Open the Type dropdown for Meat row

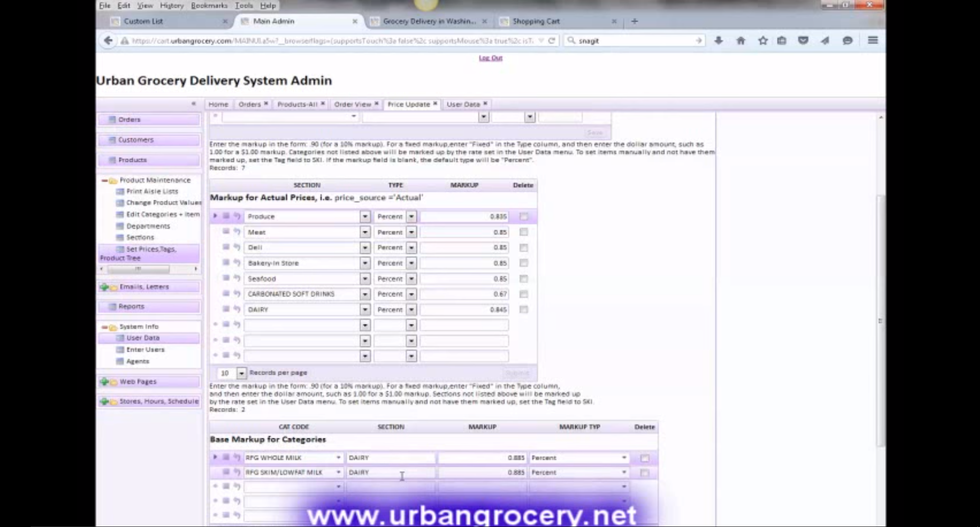(x=411, y=232)
